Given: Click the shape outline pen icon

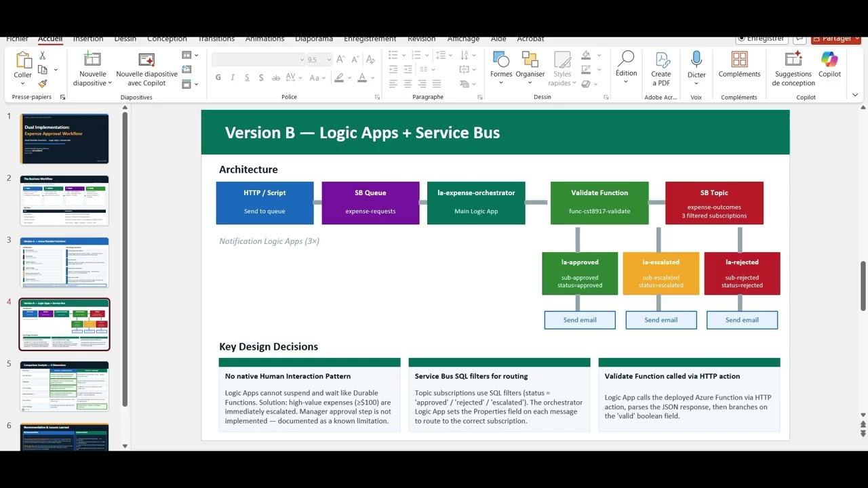Looking at the screenshot, I should click(x=586, y=70).
